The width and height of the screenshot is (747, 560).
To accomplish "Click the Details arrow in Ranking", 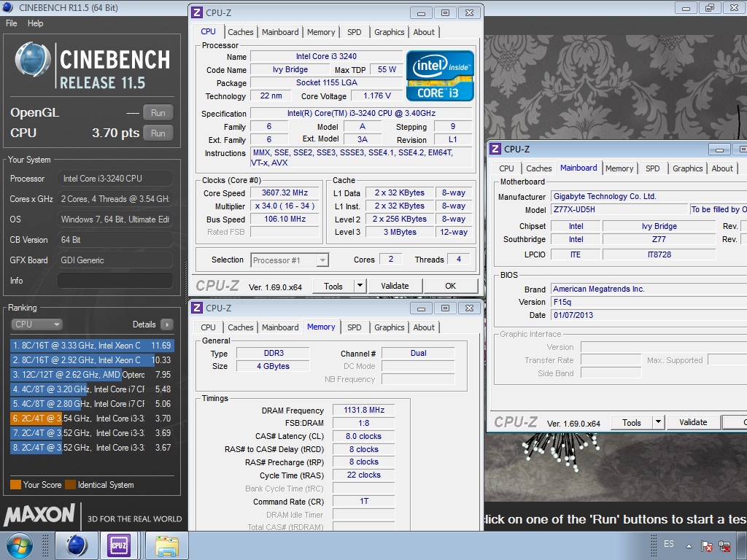I will pos(167,324).
